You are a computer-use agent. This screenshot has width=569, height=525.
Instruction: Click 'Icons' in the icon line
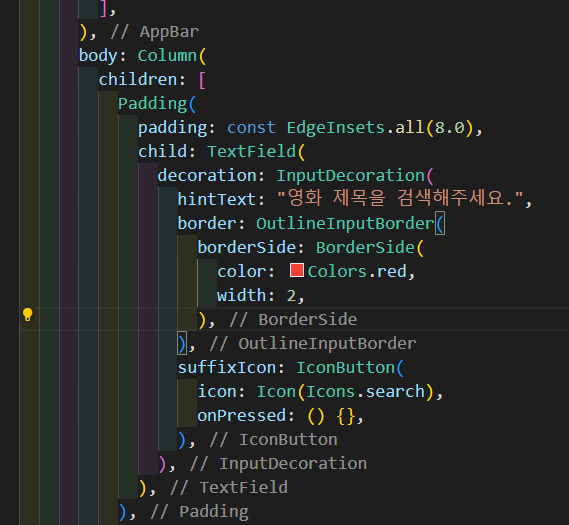330,392
